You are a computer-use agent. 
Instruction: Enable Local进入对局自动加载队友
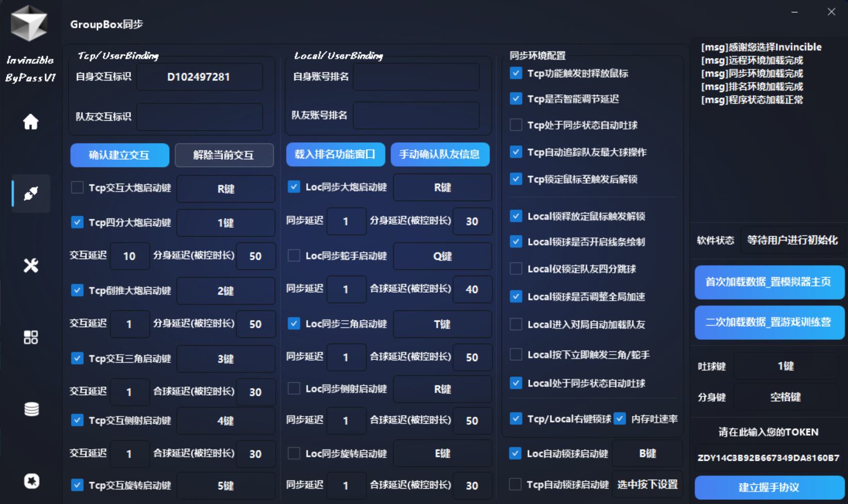click(x=516, y=324)
